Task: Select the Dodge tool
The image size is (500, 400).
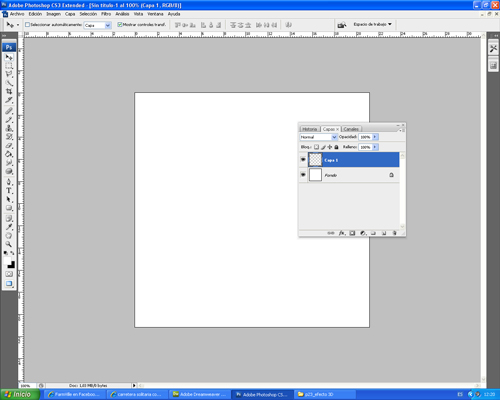Action: click(9, 171)
